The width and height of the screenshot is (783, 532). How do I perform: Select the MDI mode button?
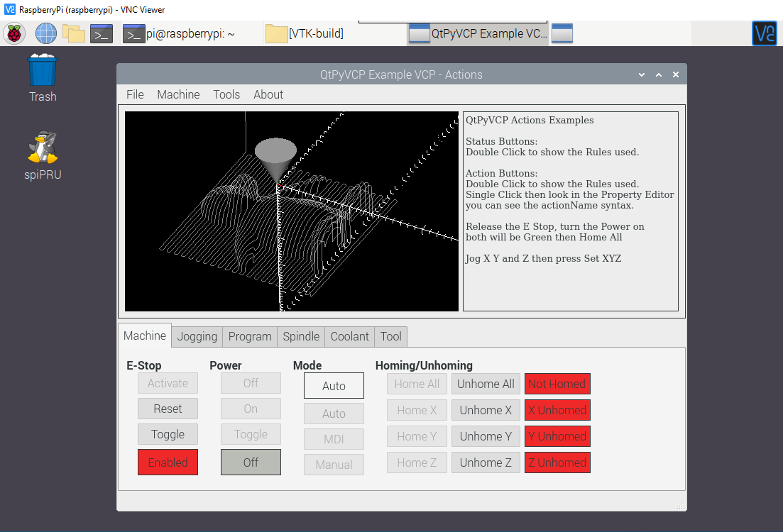pyautogui.click(x=334, y=439)
